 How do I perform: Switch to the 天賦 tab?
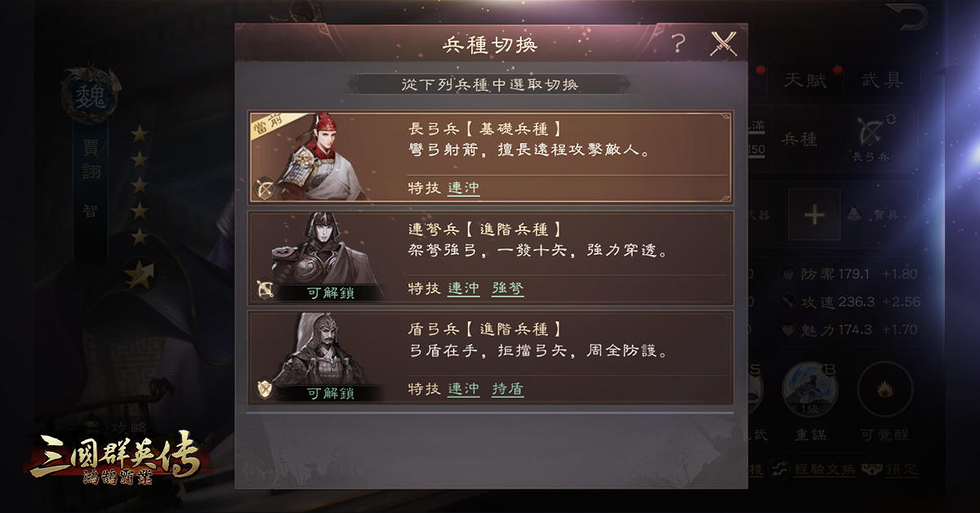coord(805,80)
